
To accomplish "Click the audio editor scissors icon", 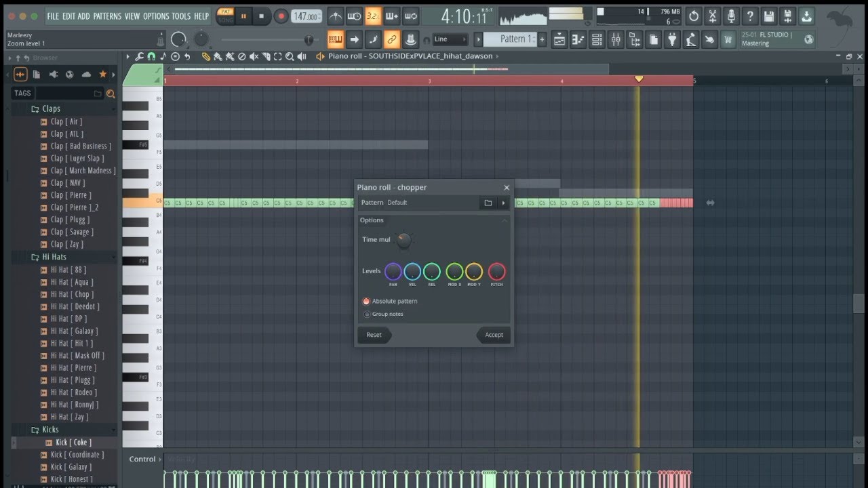I will 713,16.
